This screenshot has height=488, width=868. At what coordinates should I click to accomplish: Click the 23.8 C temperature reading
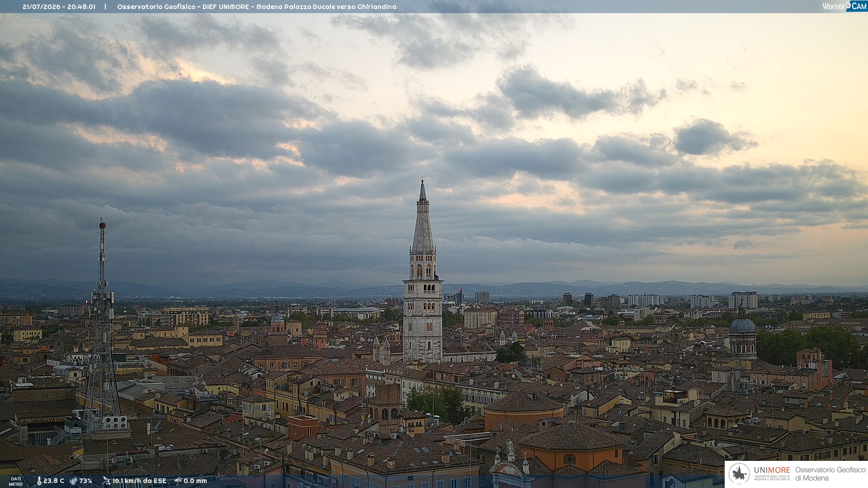54,481
